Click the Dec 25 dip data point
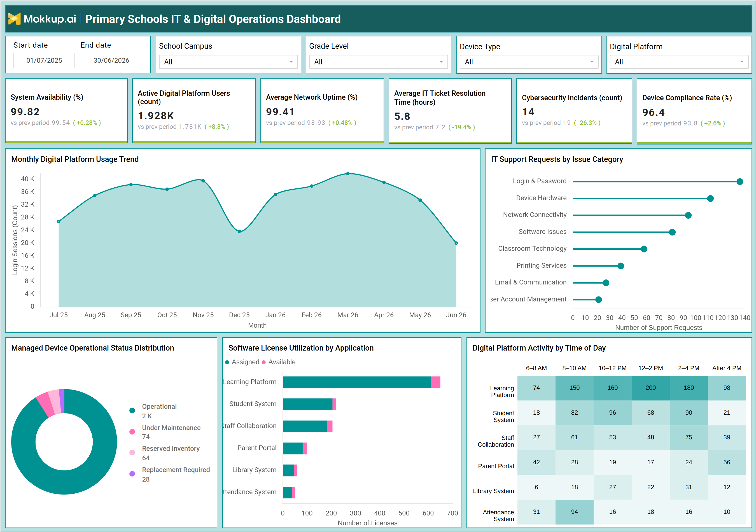 [239, 232]
